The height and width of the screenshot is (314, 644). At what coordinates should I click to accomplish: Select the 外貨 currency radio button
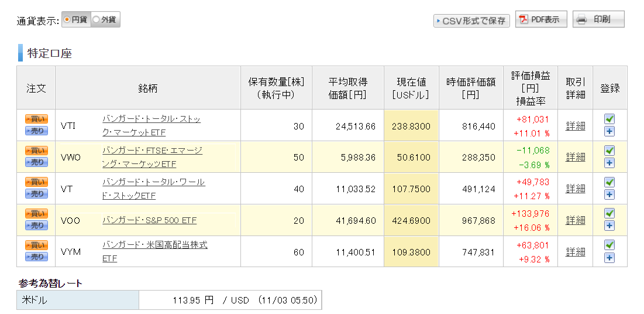(x=96, y=19)
